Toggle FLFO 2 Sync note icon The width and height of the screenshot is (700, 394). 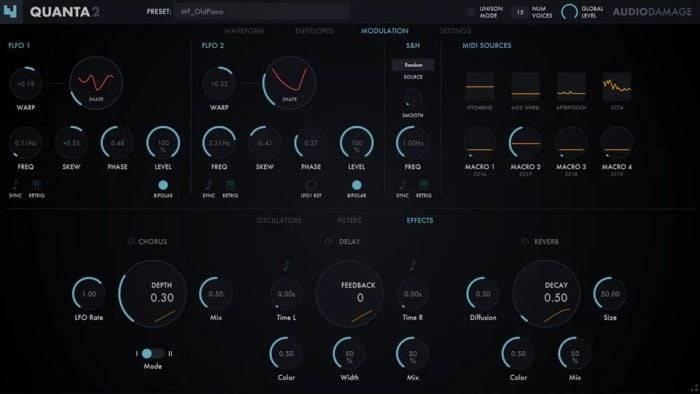pos(208,185)
